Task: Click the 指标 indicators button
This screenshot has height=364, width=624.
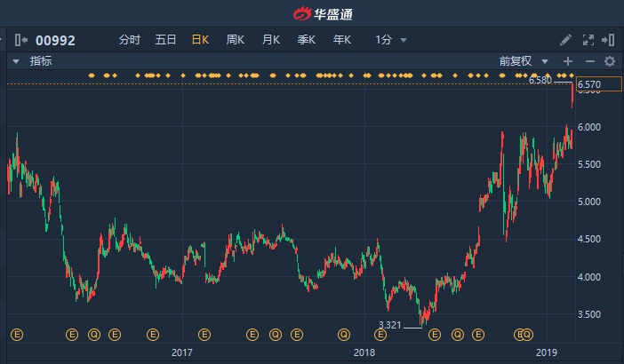Action: click(41, 61)
